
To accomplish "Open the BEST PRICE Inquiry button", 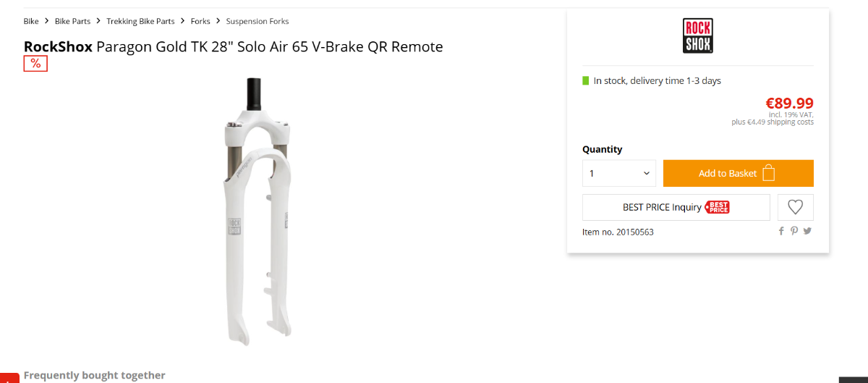I will tap(662, 207).
